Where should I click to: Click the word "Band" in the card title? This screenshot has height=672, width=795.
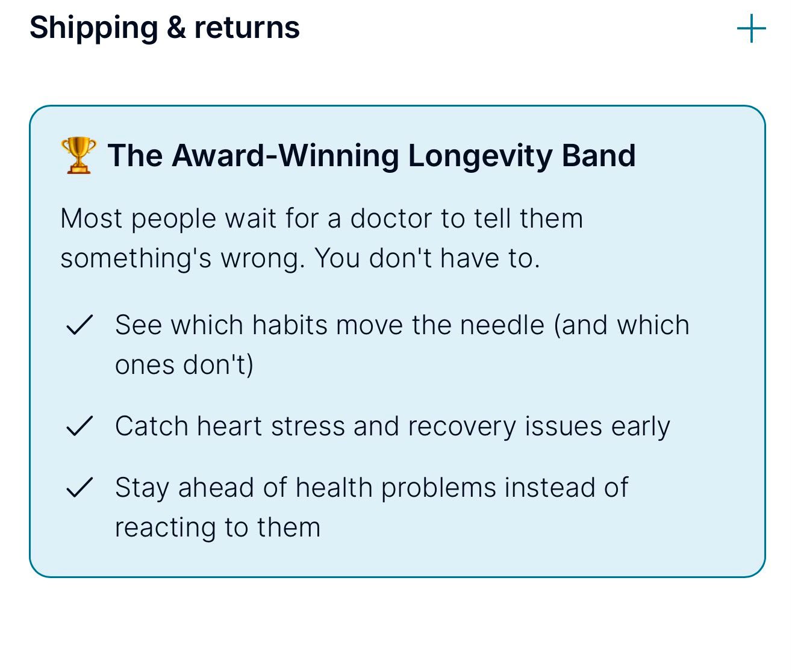click(599, 155)
